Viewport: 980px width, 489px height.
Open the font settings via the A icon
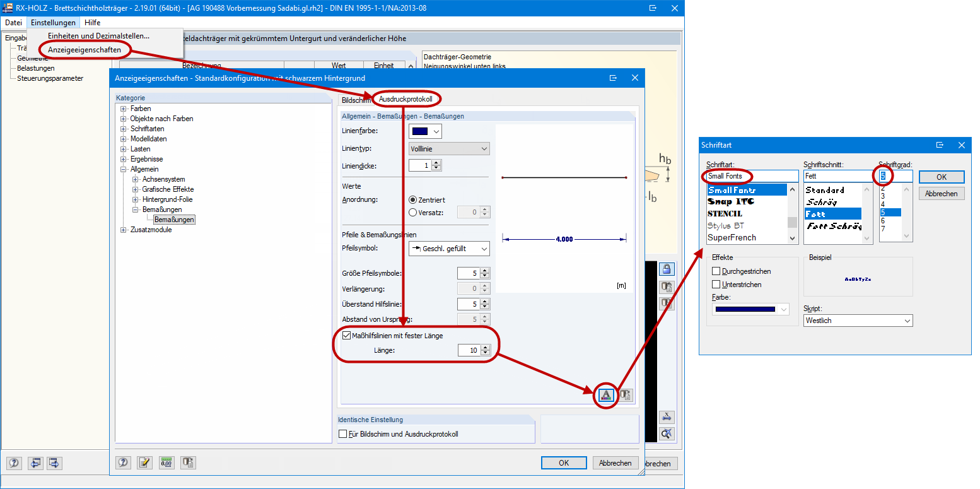tap(605, 395)
